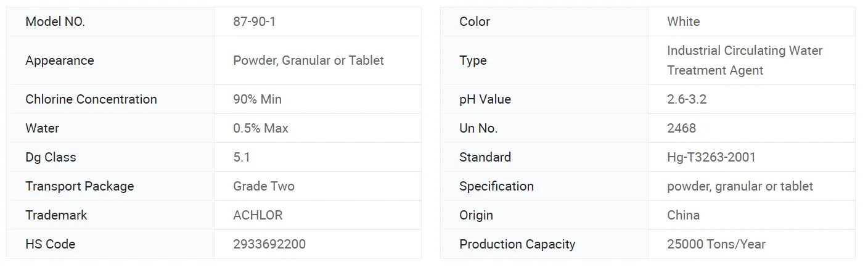
Task: Select the Standard value Hg-T3263-2001
Action: point(711,157)
